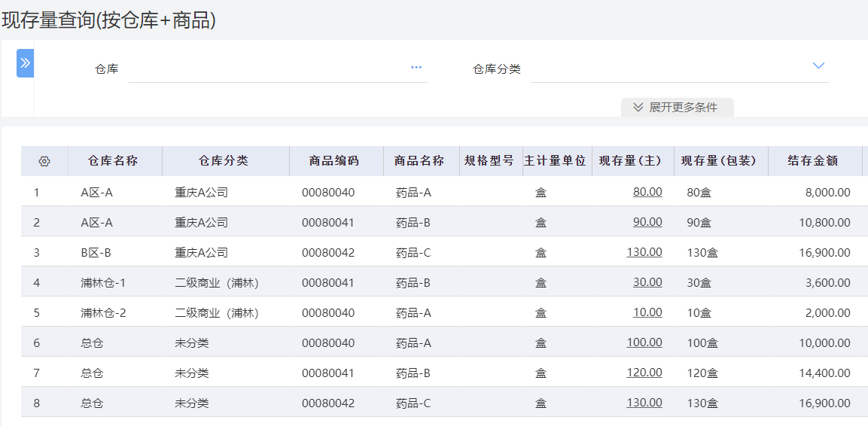Open the 100.00 stock quantity link

(644, 342)
